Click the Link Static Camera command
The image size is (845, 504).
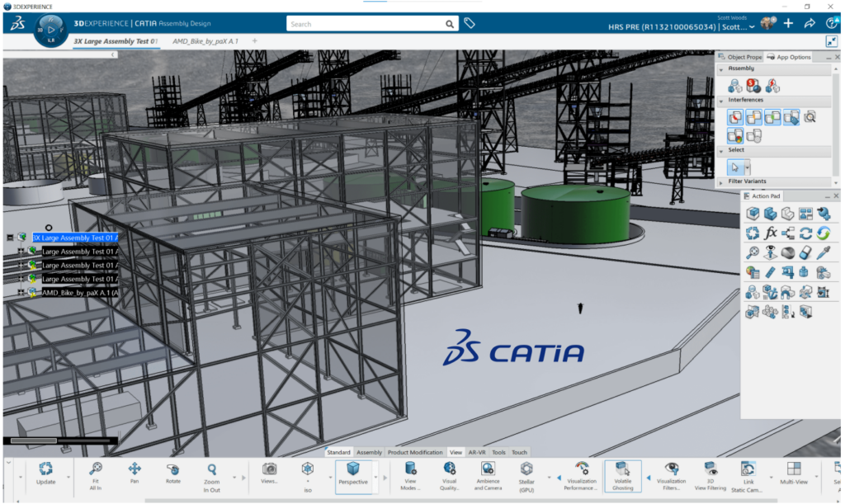coord(746,477)
